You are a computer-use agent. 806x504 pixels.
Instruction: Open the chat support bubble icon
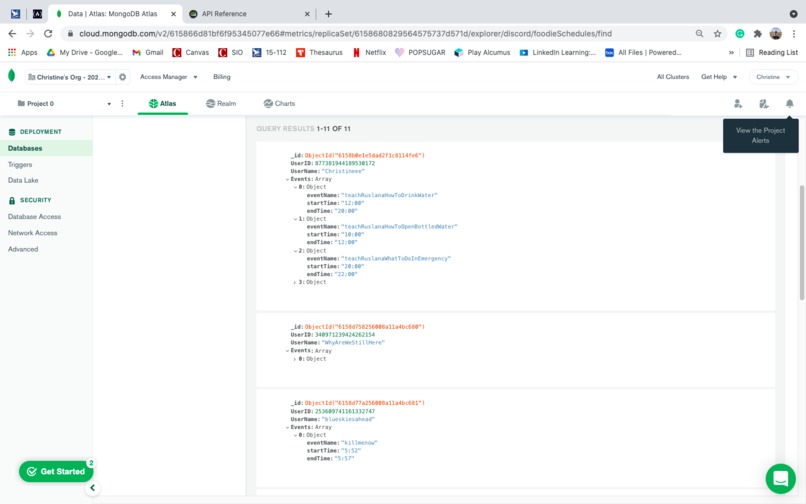780,478
